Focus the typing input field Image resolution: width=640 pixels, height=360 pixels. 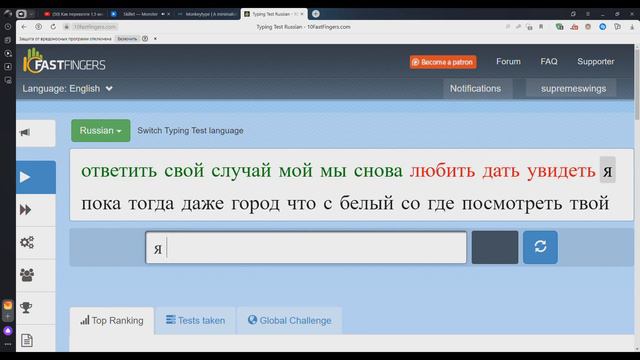[x=306, y=247]
